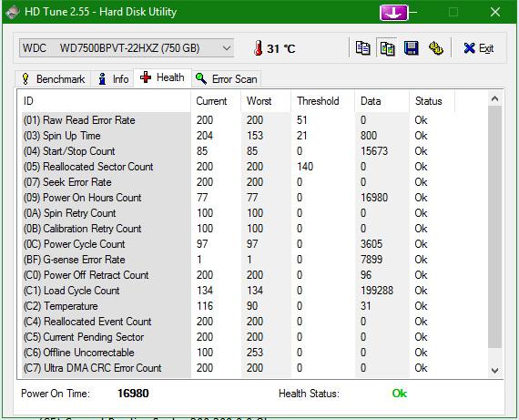Select the (04) Start/Stop Count row

coord(239,151)
